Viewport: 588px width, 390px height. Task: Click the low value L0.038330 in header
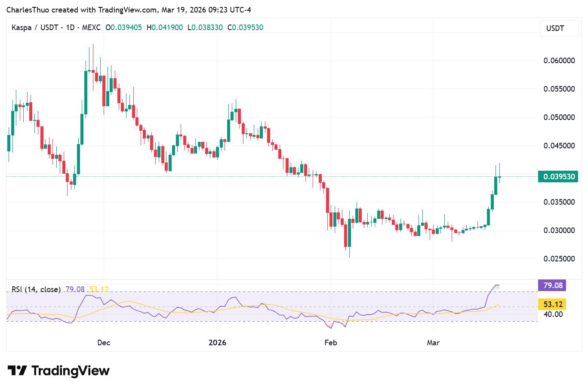(x=205, y=28)
